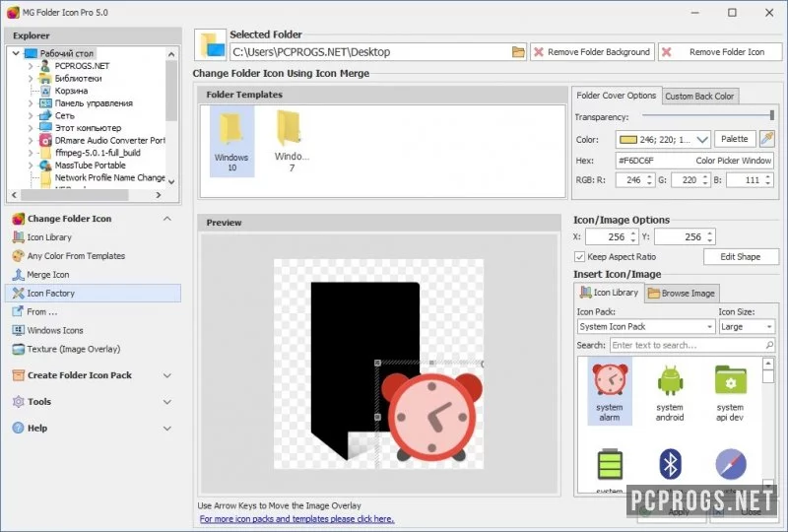Expand Create Folder Icon Pack section
Screen dimensions: 788x532
[167, 375]
